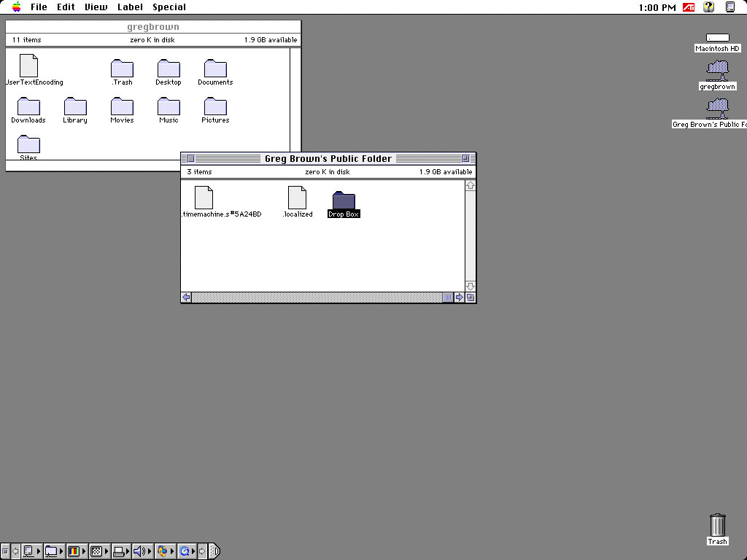Viewport: 747px width, 560px height.
Task: Open the Application menu Finder icon
Action: [730, 7]
